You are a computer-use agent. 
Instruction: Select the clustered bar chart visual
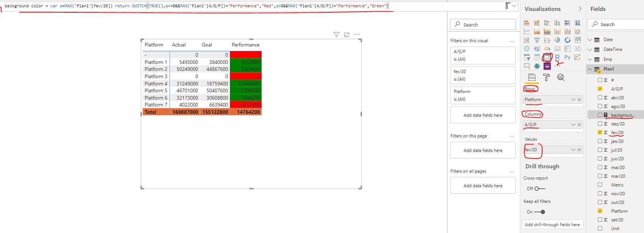click(547, 23)
